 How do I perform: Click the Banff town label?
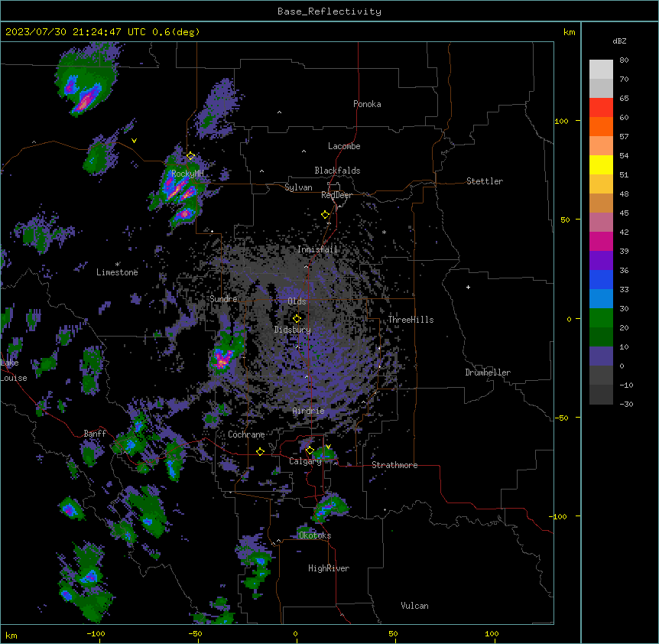[x=95, y=434]
